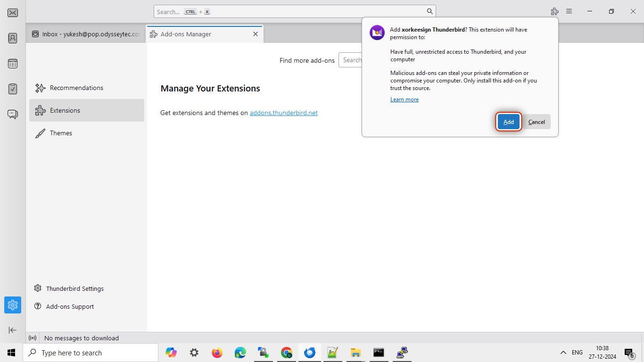Click the addons.thunderbird.net link
The image size is (644, 362).
(x=284, y=113)
